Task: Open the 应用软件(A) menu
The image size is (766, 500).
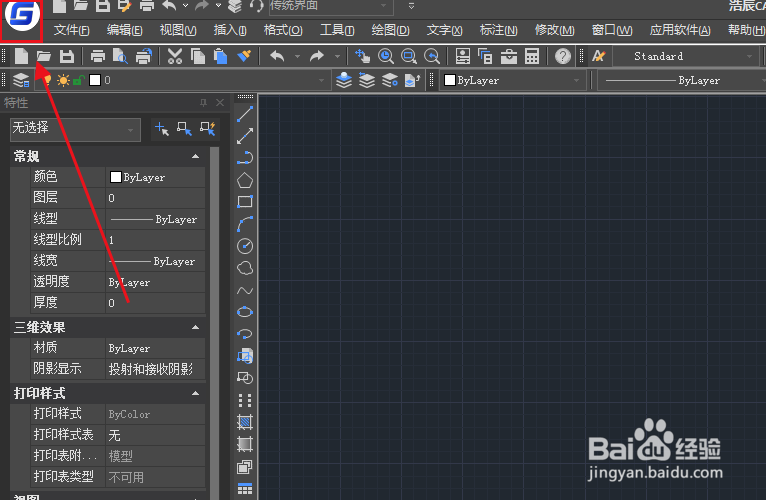Action: [680, 30]
